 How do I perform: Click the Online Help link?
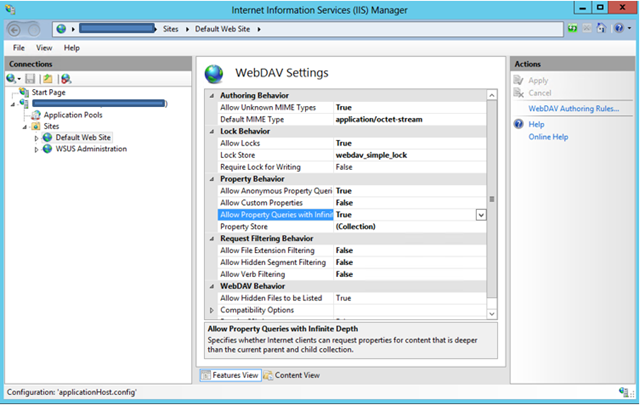point(548,137)
